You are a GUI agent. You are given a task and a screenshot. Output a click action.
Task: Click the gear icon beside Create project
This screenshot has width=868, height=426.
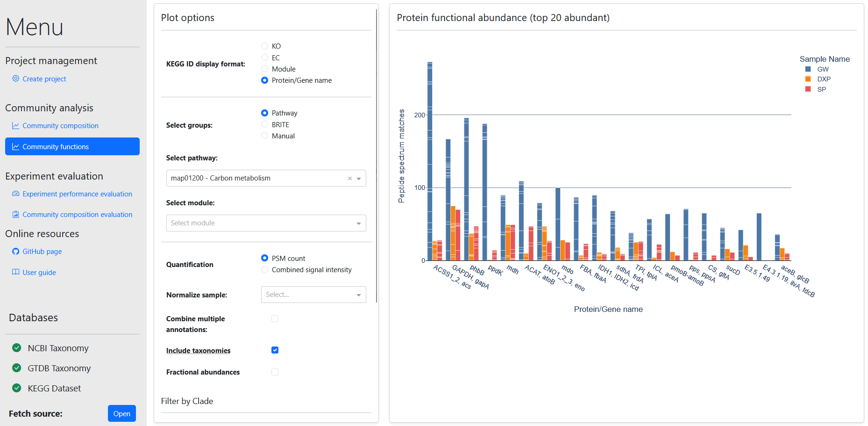(16, 79)
